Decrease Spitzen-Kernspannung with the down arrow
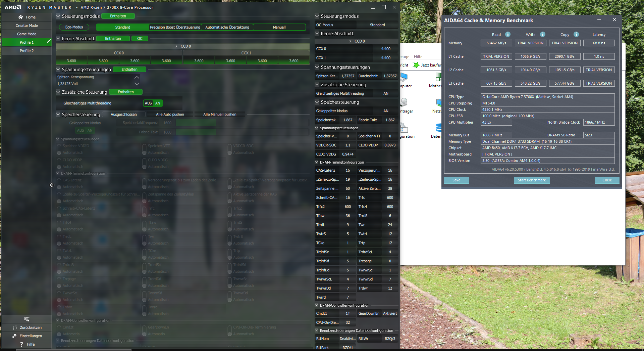Viewport: 644px width, 351px height. coord(137,84)
